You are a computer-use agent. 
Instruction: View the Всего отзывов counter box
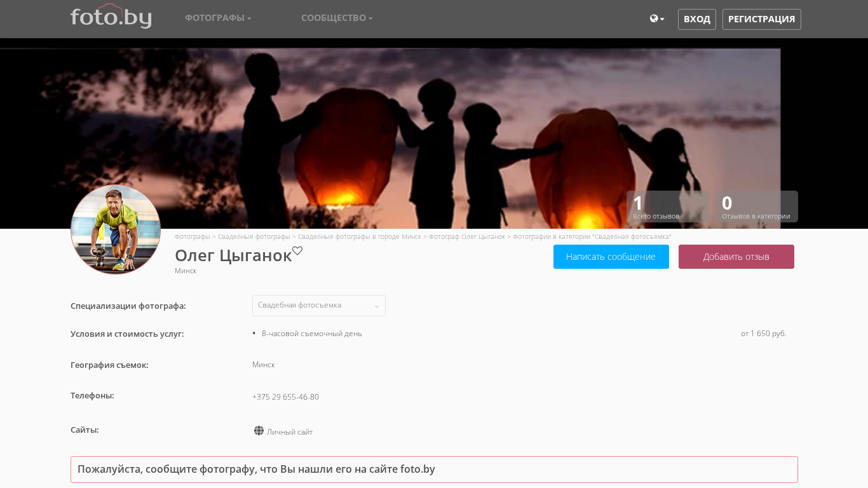667,207
